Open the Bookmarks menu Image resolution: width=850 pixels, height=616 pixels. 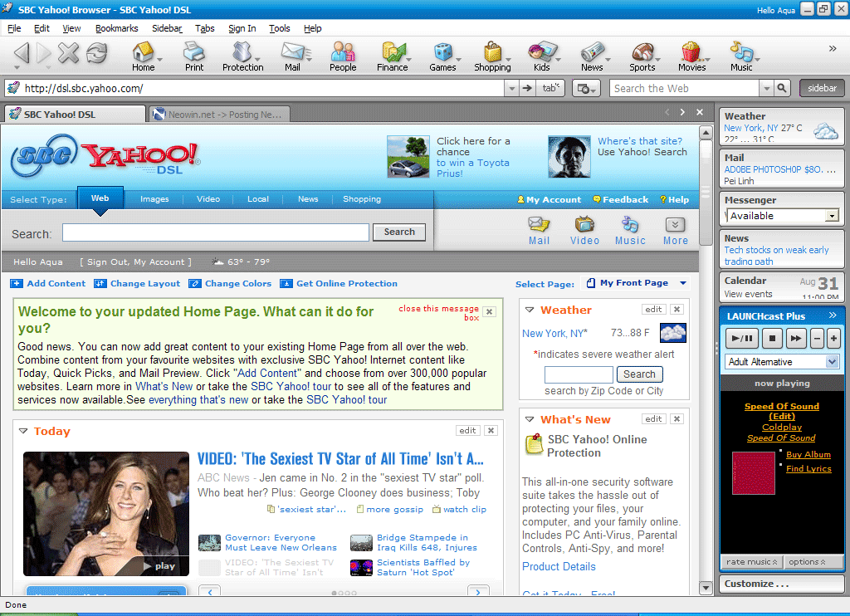point(116,28)
